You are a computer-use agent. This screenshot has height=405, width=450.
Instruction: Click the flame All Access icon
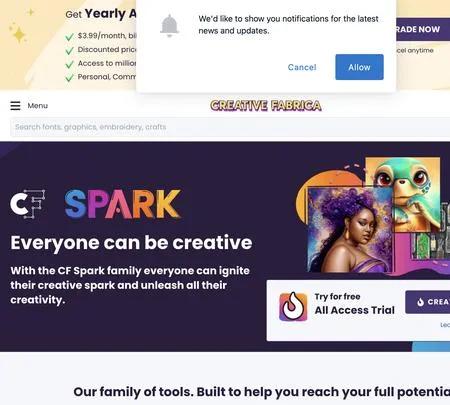coord(293,306)
